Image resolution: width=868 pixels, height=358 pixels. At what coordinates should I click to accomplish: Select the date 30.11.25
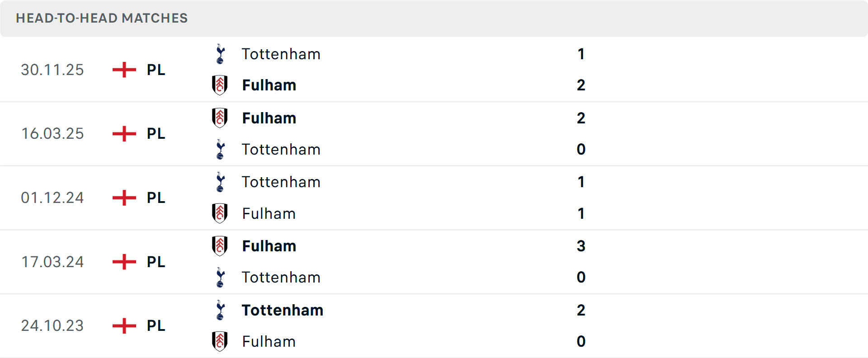coord(52,70)
